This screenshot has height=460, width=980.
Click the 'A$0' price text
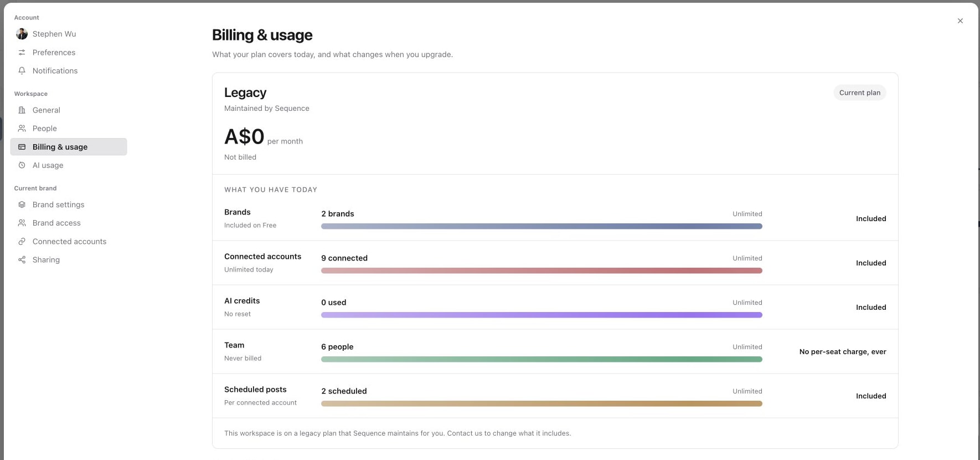[x=244, y=136]
